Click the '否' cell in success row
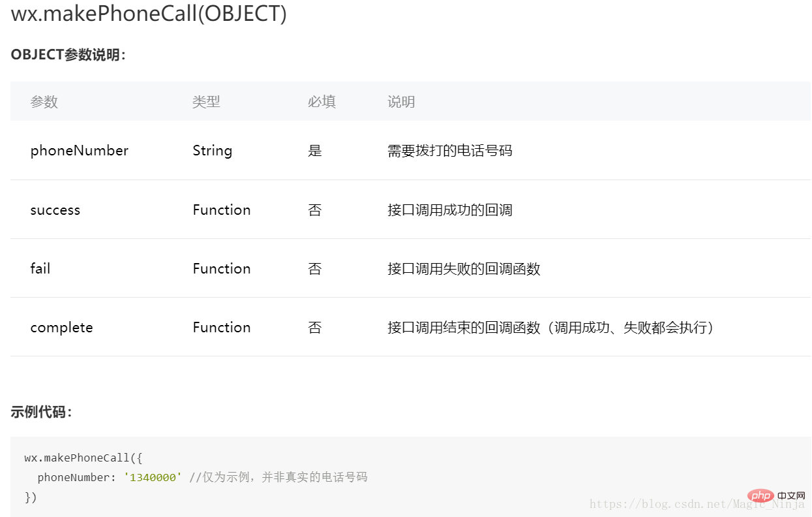Image resolution: width=812 pixels, height=517 pixels. [315, 210]
